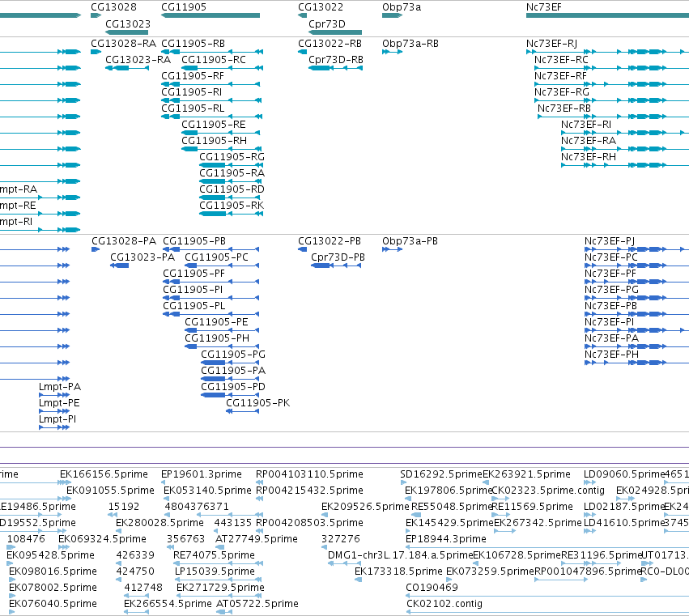Select protein CG13028-PA
The width and height of the screenshot is (689, 616).
[124, 241]
